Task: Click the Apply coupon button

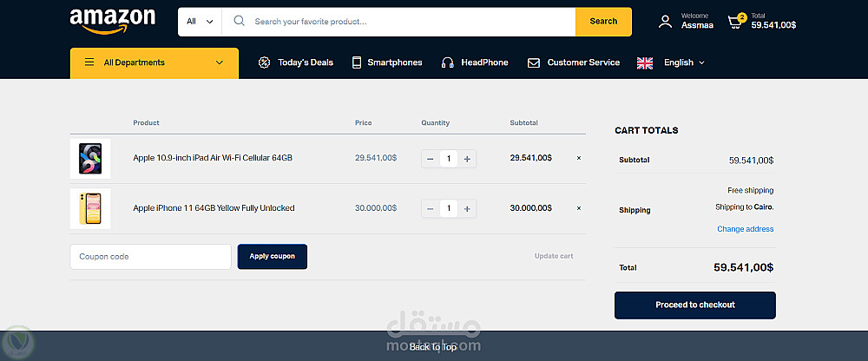Action: tap(273, 256)
